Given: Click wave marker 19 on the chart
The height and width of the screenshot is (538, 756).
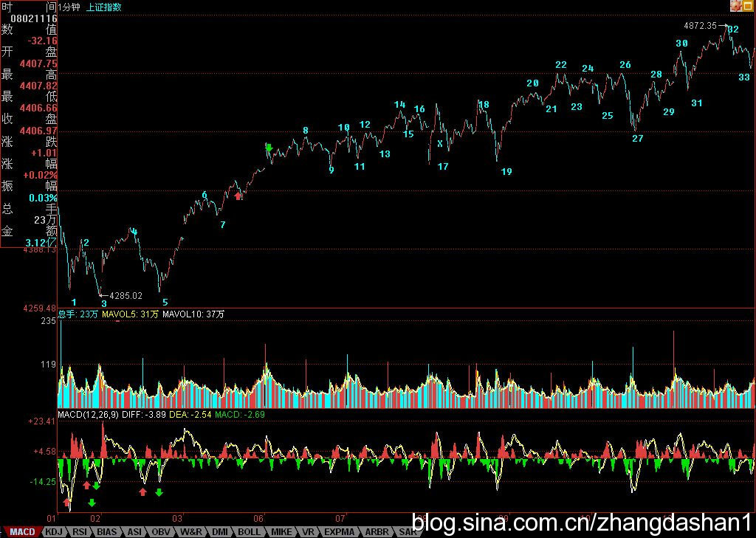Looking at the screenshot, I should click(x=506, y=172).
